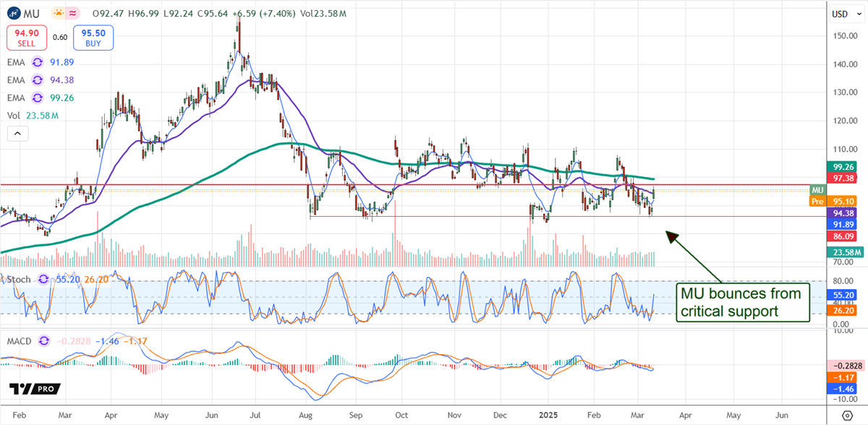Toggle the extended hours wave icon
The image size is (868, 425).
pyautogui.click(x=72, y=12)
